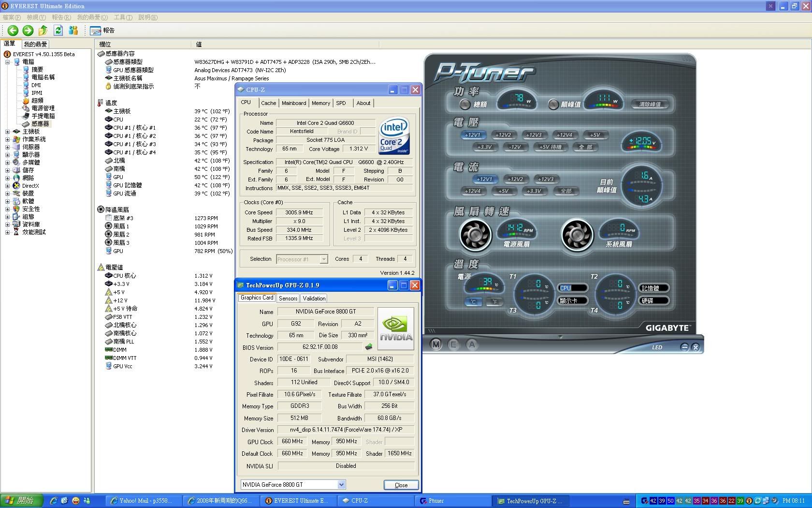Open Internet Explorer from quick launch
The width and height of the screenshot is (812, 508).
(54, 501)
